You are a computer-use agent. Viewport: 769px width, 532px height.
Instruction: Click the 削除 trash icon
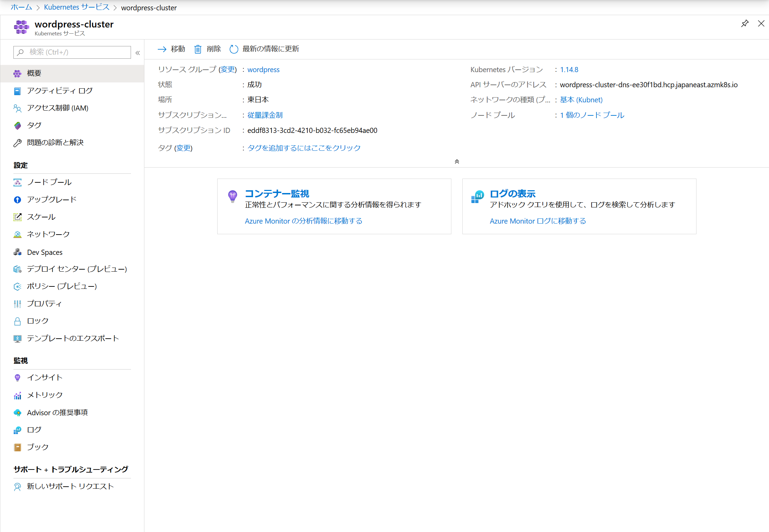coord(198,49)
